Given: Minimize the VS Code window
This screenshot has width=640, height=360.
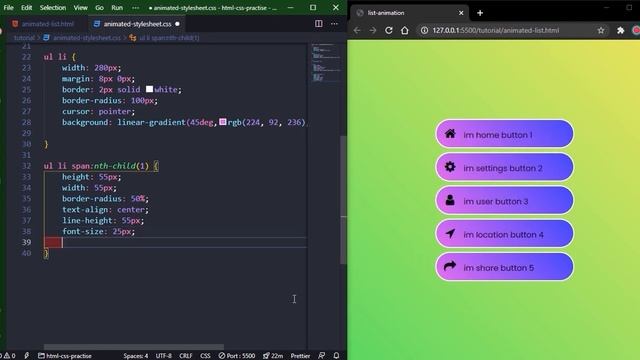Looking at the screenshot, I should tap(290, 8).
